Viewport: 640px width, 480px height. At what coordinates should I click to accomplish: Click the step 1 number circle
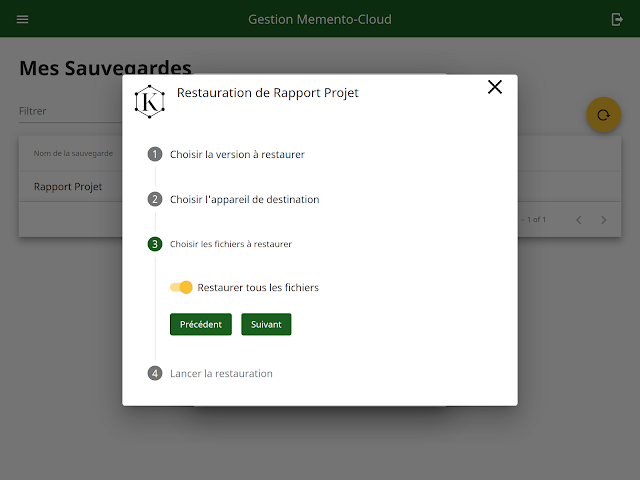(x=155, y=154)
